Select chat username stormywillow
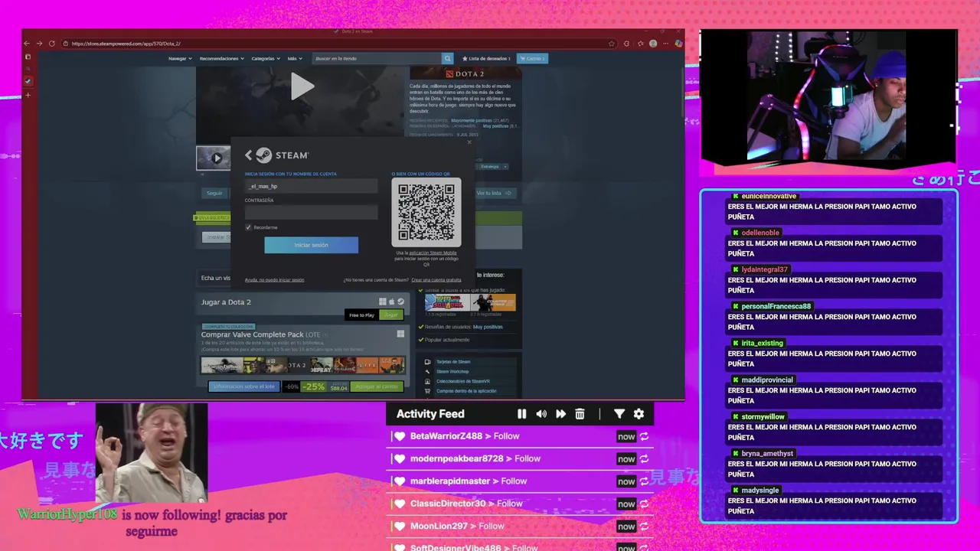Viewport: 980px width, 551px height. tap(763, 416)
